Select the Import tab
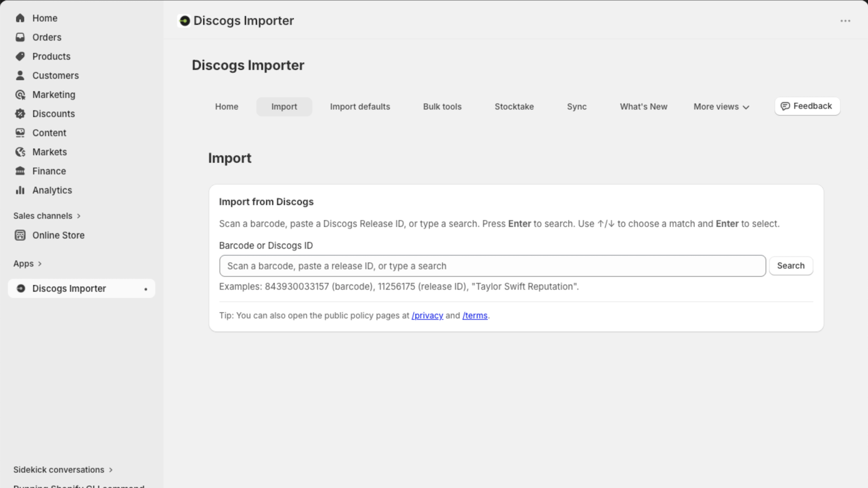 284,107
